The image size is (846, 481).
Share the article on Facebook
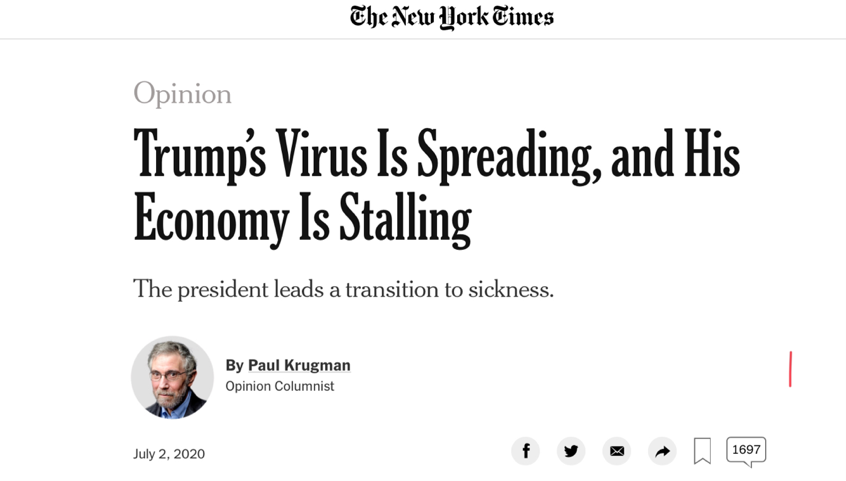tap(526, 451)
